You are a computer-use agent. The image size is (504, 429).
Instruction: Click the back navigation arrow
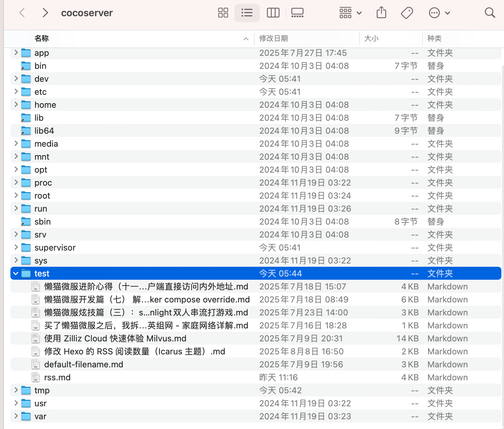coord(22,13)
